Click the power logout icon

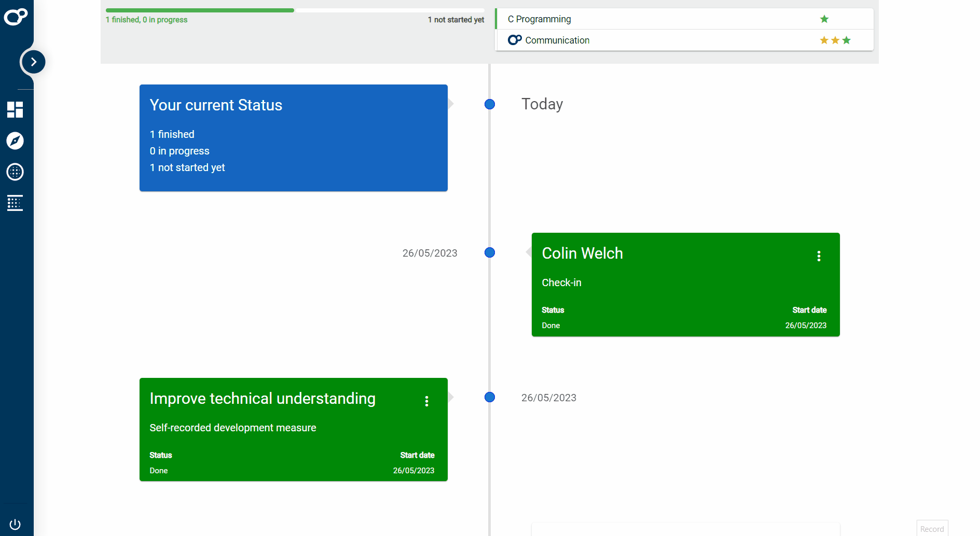[x=15, y=525]
